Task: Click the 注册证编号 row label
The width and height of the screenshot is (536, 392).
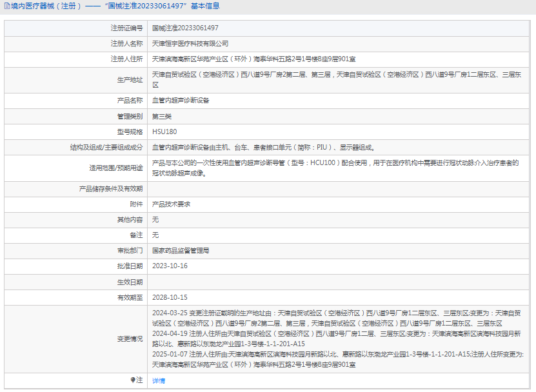Action: click(x=126, y=28)
